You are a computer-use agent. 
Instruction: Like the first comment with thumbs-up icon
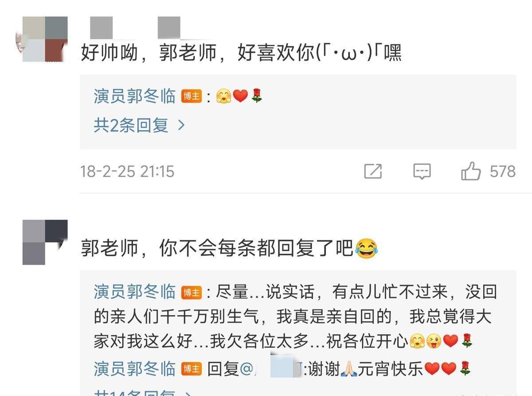(471, 171)
